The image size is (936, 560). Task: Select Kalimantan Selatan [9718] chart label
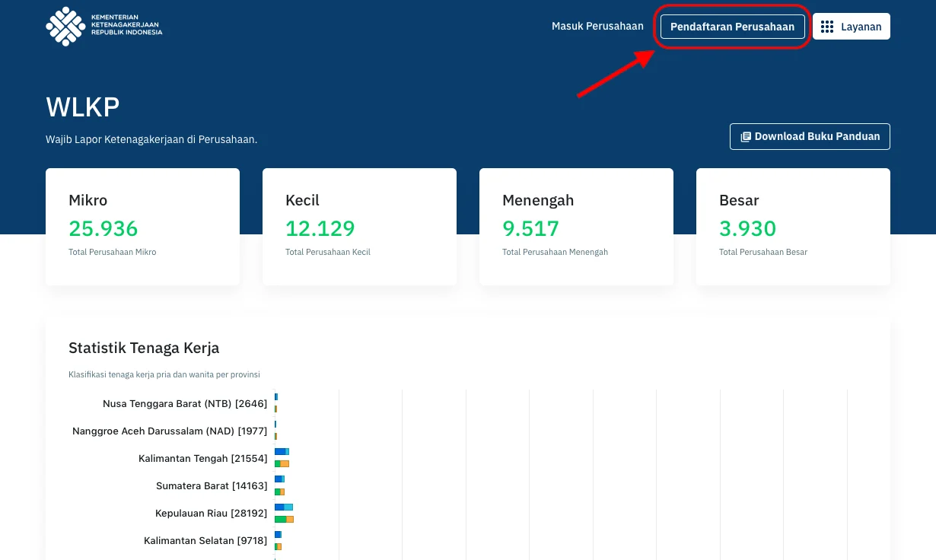[205, 540]
